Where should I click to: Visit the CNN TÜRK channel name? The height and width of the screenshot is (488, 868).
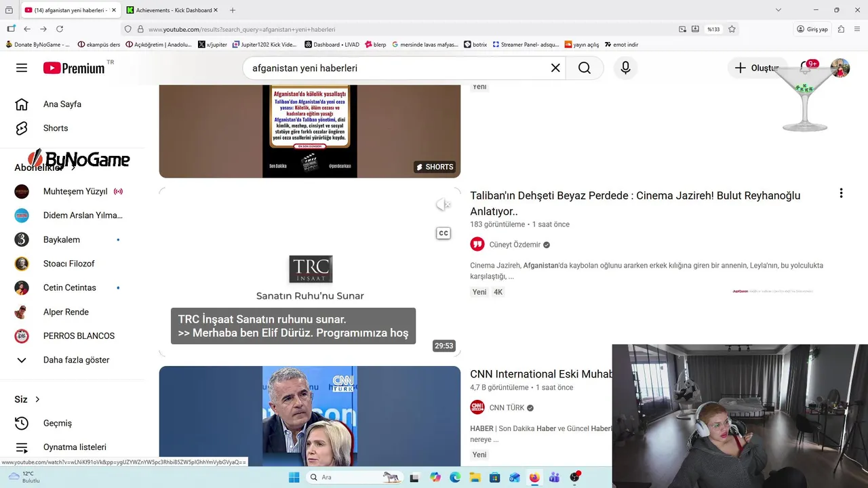(x=507, y=408)
